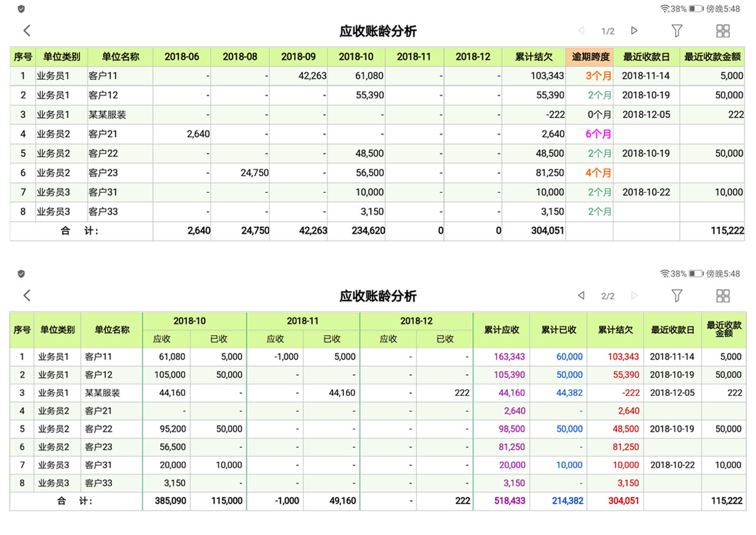Image resolution: width=756 pixels, height=535 pixels.
Task: Tap 客户22 in the lower table
Action: coord(99,429)
